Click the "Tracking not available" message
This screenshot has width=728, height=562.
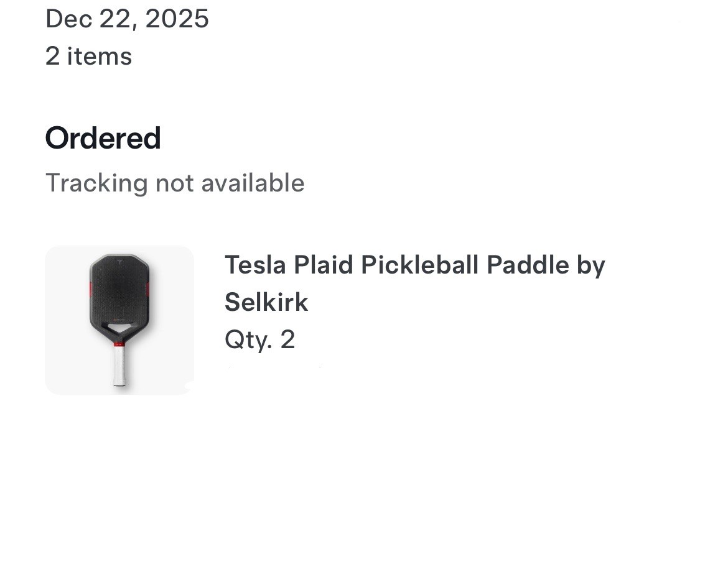coord(175,183)
